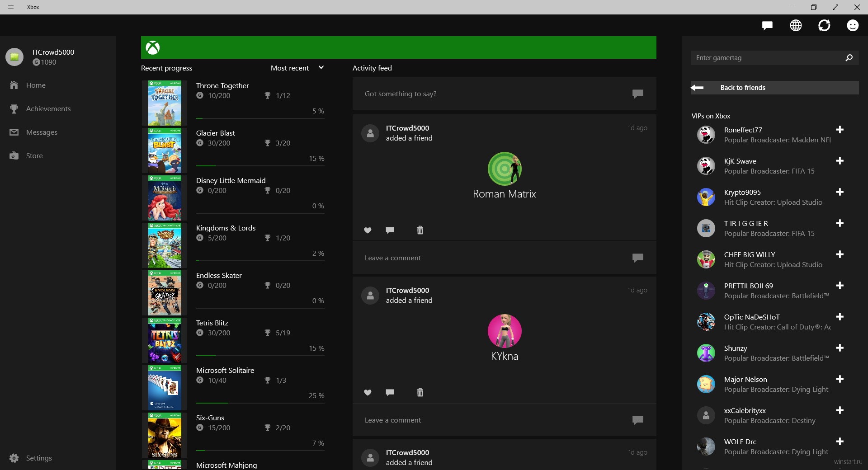
Task: Open the messages chat icon in top bar
Action: 767,26
